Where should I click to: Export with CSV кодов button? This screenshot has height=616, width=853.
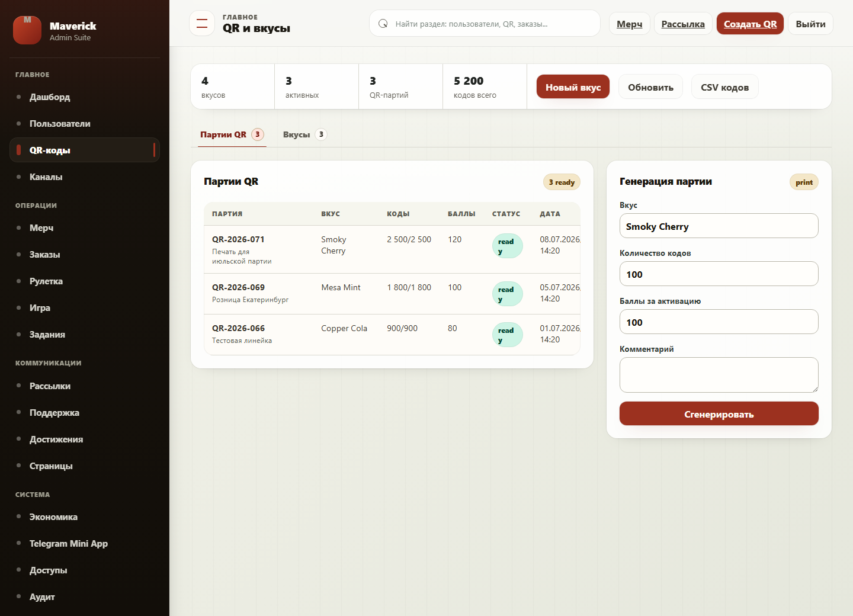click(x=724, y=86)
